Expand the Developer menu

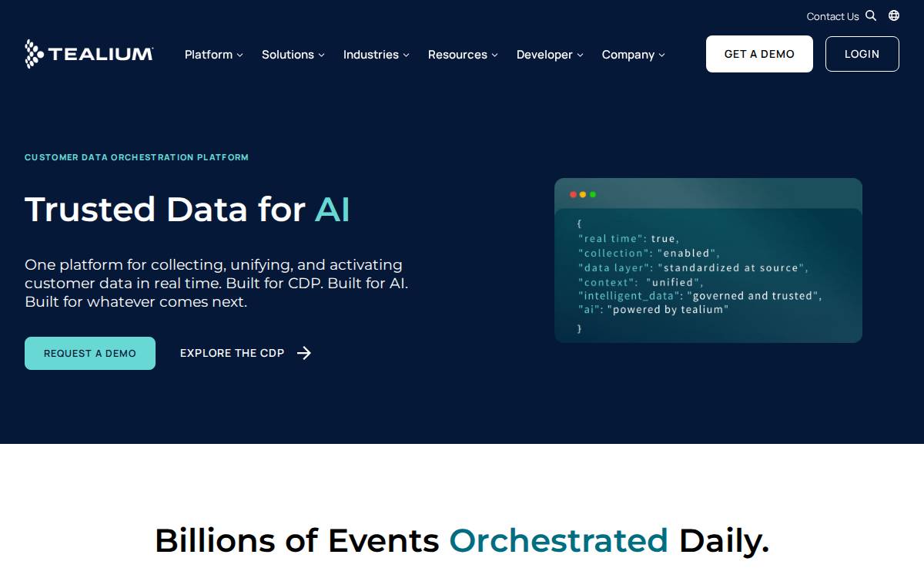550,55
